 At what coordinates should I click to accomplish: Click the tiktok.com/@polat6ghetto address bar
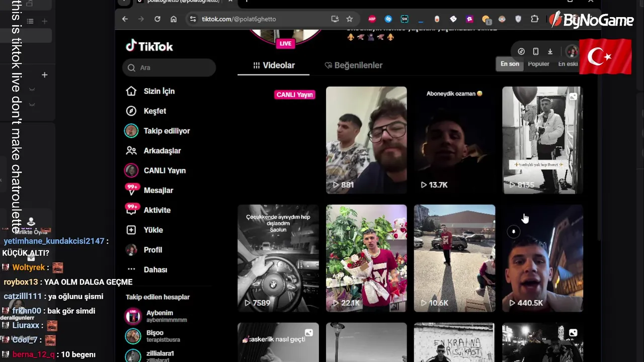click(x=272, y=19)
